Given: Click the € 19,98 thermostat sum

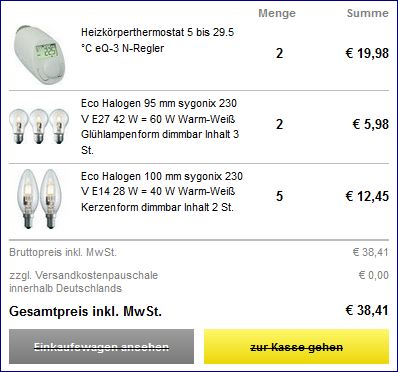Looking at the screenshot, I should [x=367, y=53].
